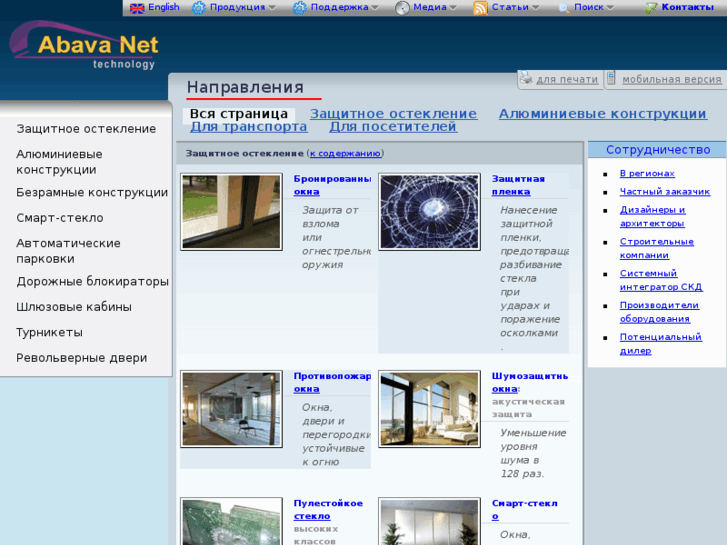The height and width of the screenshot is (545, 727).
Task: Expand the Поиск dropdown arrow
Action: pos(610,7)
